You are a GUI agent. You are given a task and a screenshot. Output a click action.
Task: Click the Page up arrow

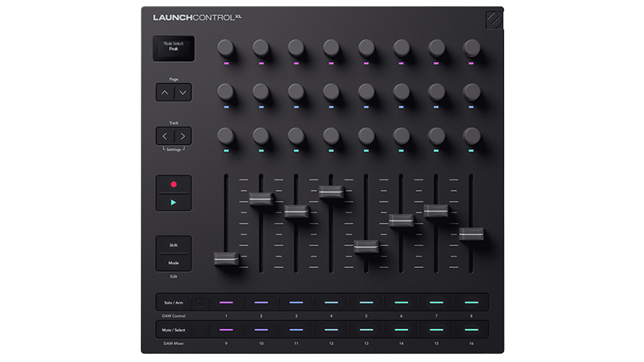(165, 93)
